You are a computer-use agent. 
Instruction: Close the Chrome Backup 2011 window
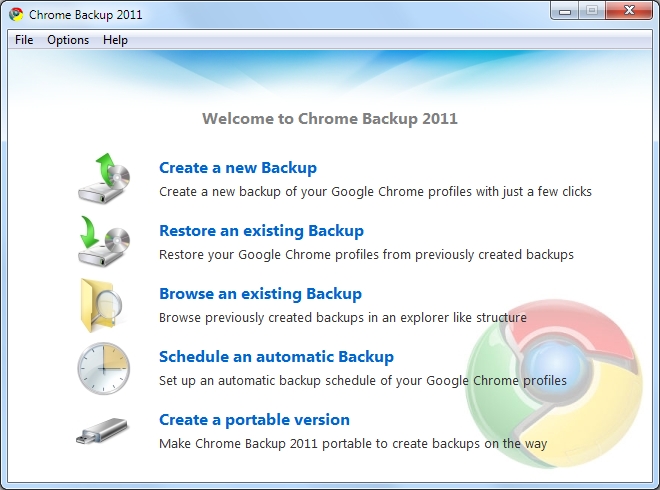pos(629,11)
